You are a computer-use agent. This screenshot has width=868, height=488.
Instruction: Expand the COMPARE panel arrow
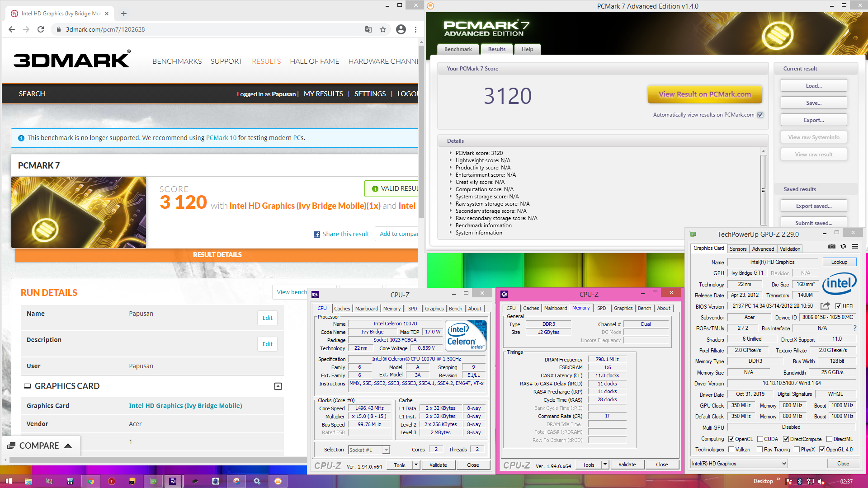[x=68, y=446]
